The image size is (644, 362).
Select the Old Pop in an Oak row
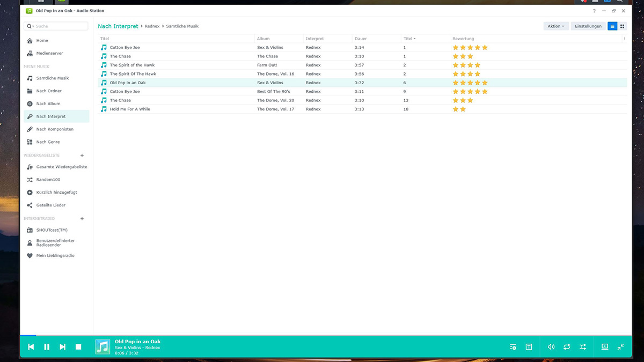(x=363, y=83)
